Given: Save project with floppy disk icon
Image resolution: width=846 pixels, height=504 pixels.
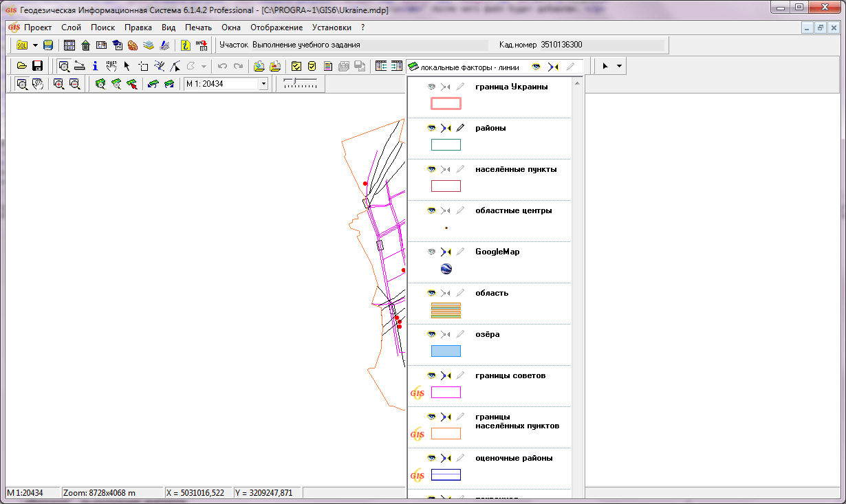Looking at the screenshot, I should [38, 66].
